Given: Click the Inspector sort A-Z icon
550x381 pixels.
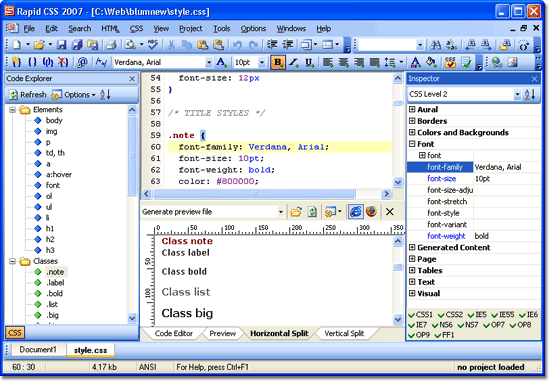Looking at the screenshot, I should (530, 94).
